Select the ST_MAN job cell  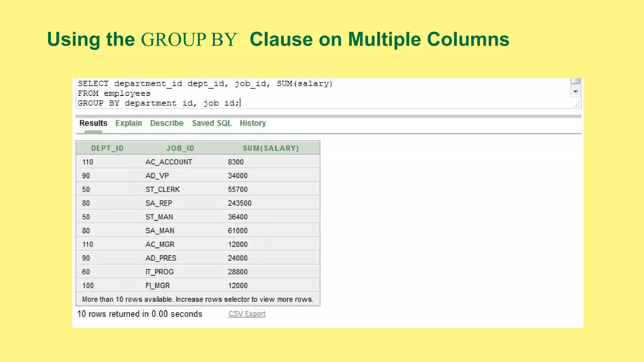click(159, 217)
